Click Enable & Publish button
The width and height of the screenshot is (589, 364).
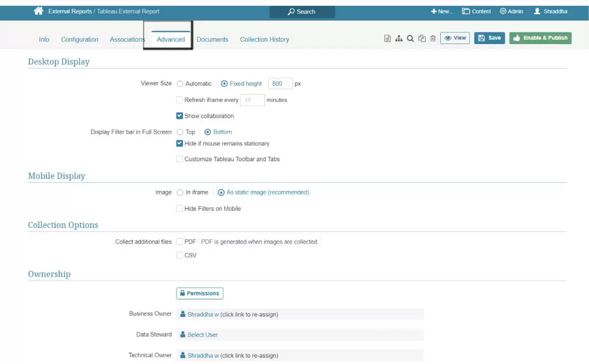coord(540,38)
